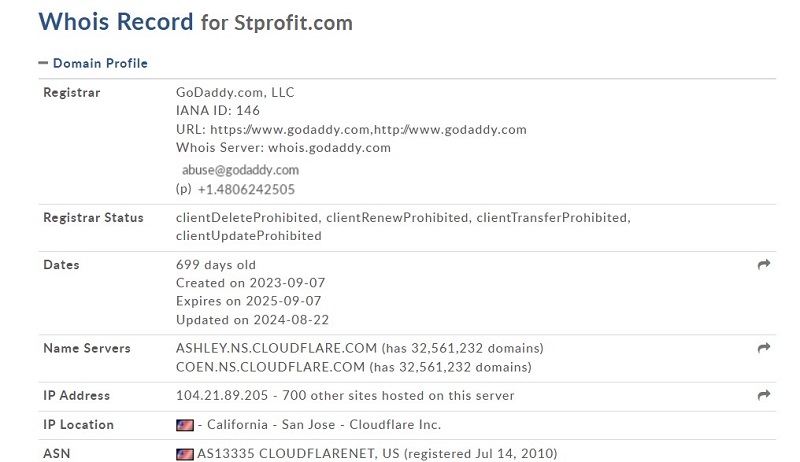Click the Created on 2023-09-07 date
The width and height of the screenshot is (800, 462).
251,283
